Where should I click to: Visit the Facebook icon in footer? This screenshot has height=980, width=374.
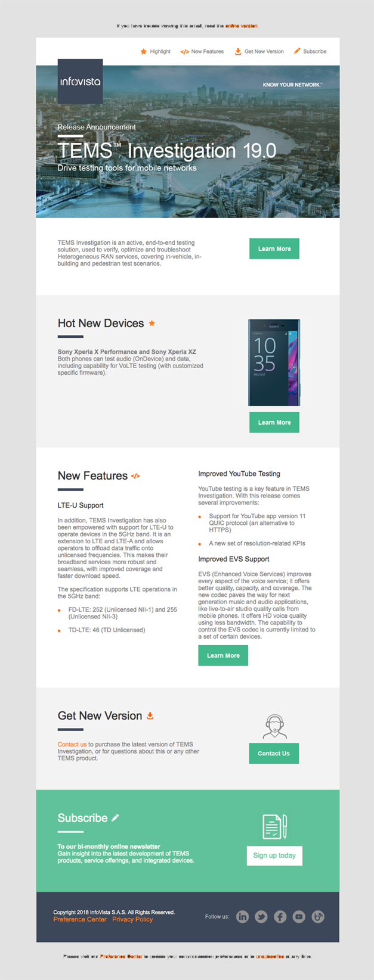pyautogui.click(x=280, y=916)
